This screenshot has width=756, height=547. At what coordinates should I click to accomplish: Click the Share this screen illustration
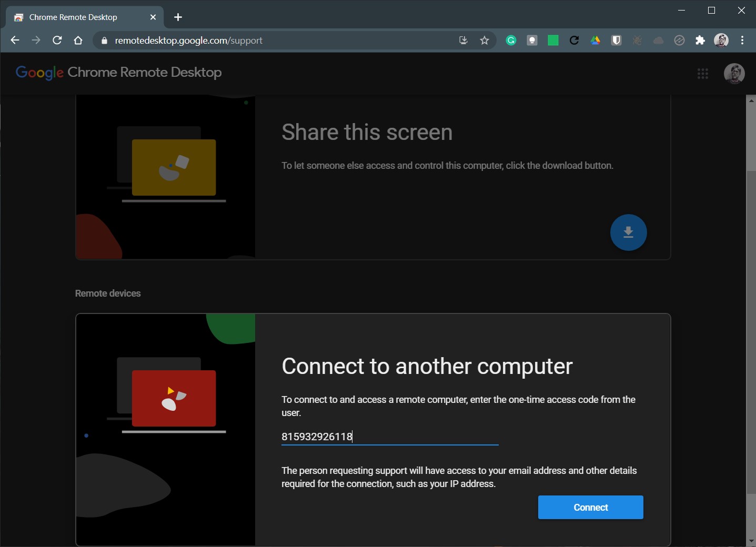[166, 177]
